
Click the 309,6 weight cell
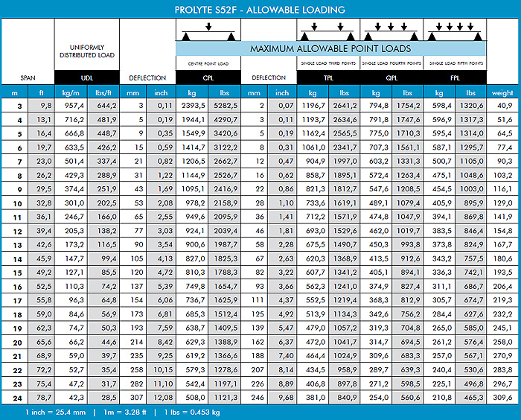coord(502,398)
